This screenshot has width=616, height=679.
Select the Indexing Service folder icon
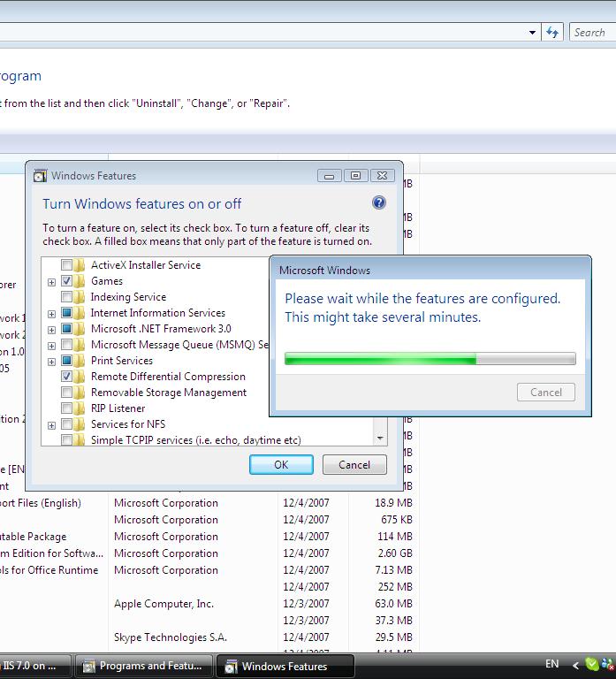(x=79, y=297)
